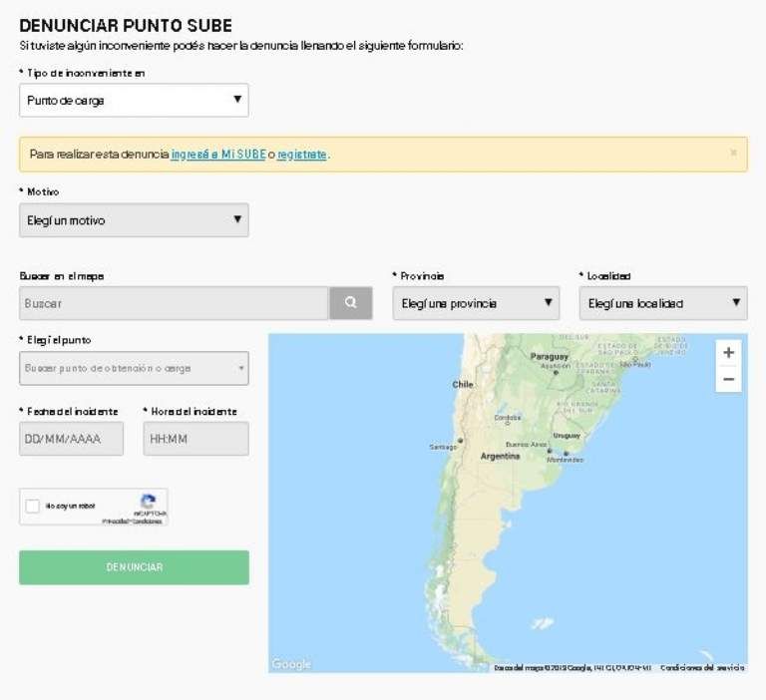Follow the 'ingresá a Mi SUBE' link
Viewport: 766px width, 700px height.
218,155
